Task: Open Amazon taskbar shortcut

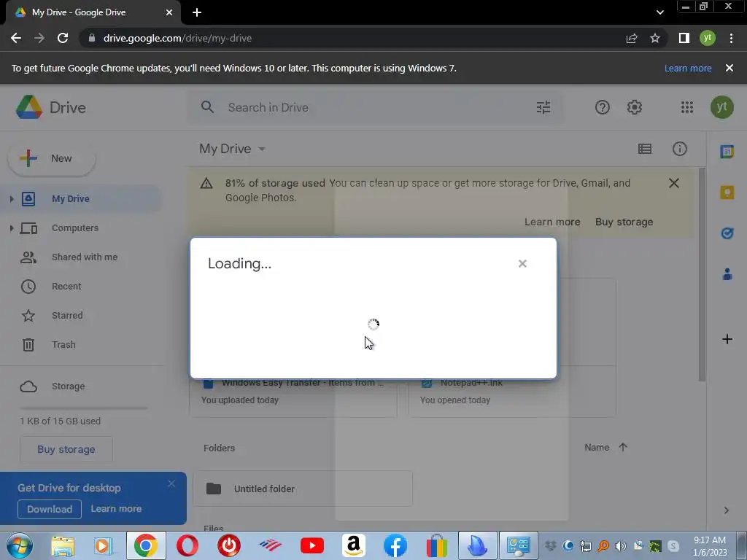Action: click(354, 545)
